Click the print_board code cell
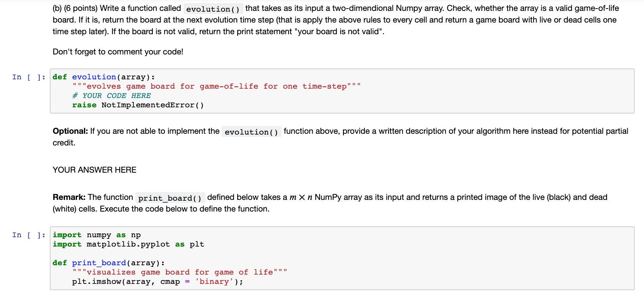The image size is (644, 301). tap(342, 258)
